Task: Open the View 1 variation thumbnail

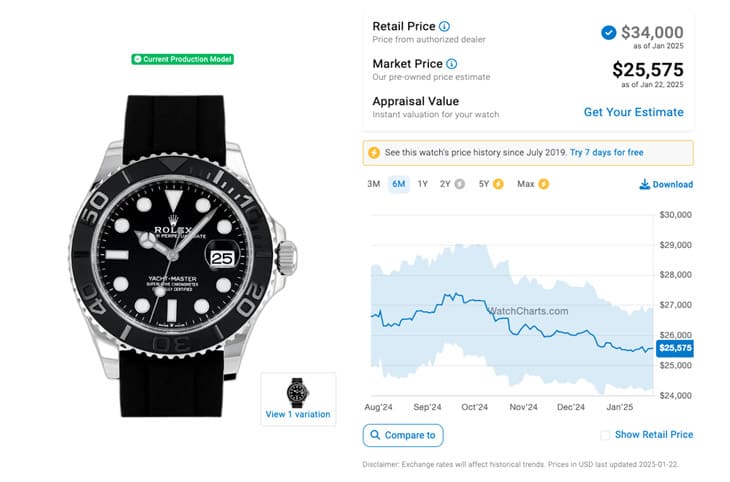Action: [298, 398]
